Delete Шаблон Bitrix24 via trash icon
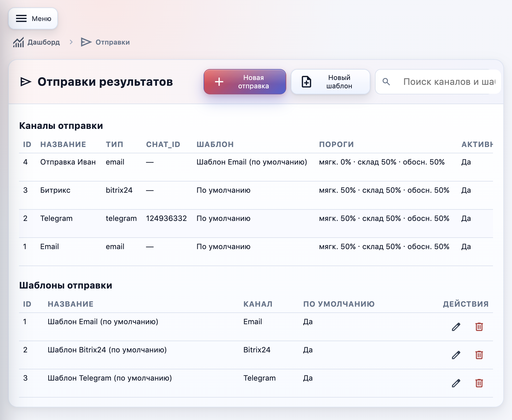The width and height of the screenshot is (512, 420). click(479, 355)
